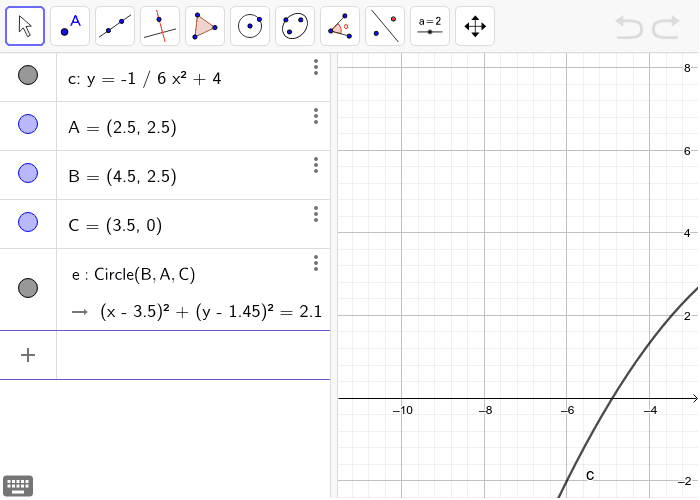
Task: Select Reflect about Line tool
Action: (385, 26)
